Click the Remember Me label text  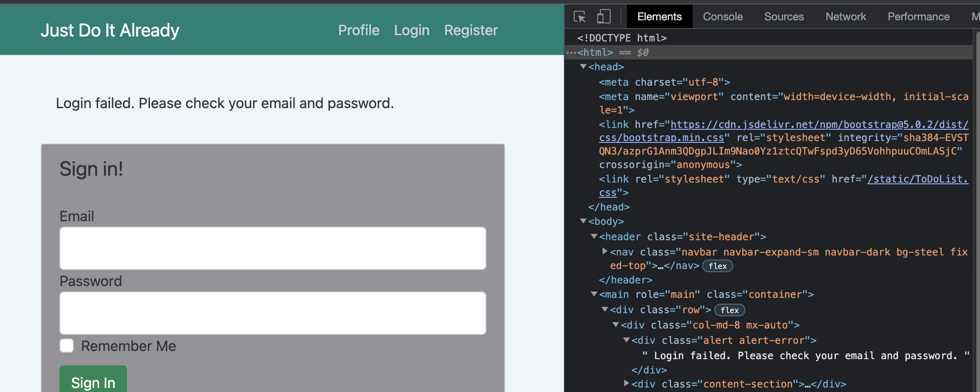tap(128, 346)
